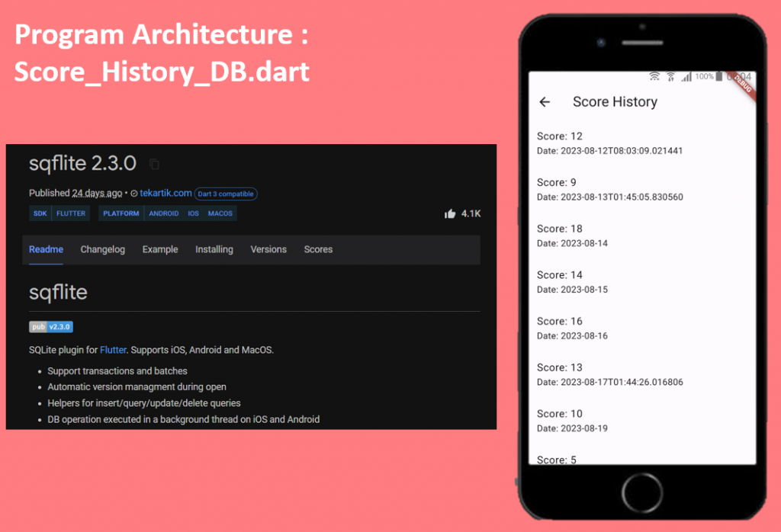Viewport: 781px width, 532px height.
Task: Click 'Helpers for insert/query/update/delete queries' bullet
Action: pyautogui.click(x=144, y=403)
